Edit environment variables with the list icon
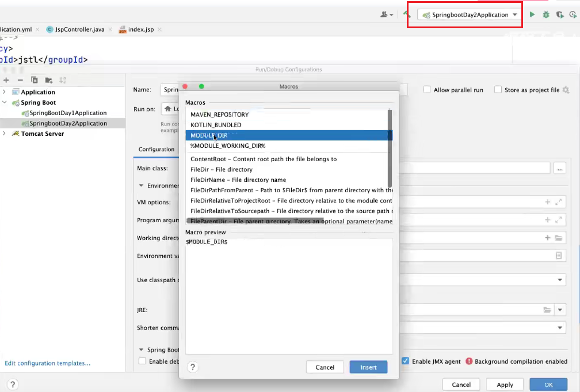 coord(559,256)
